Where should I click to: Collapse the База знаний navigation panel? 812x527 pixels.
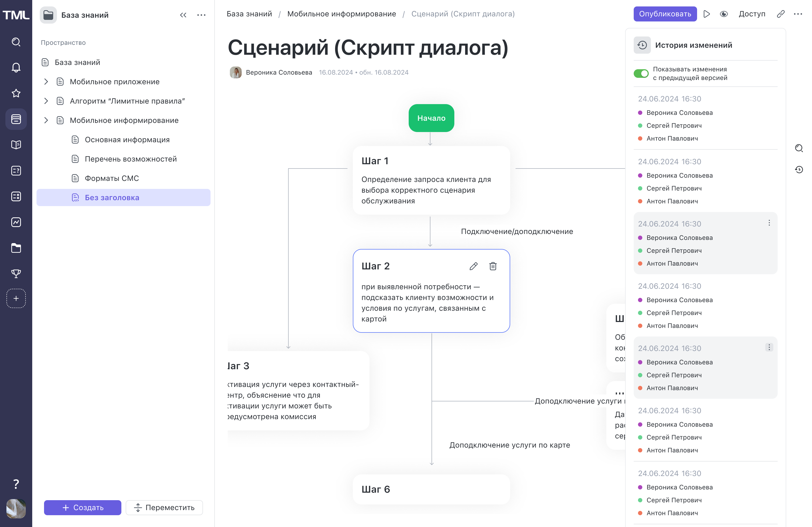tap(183, 15)
